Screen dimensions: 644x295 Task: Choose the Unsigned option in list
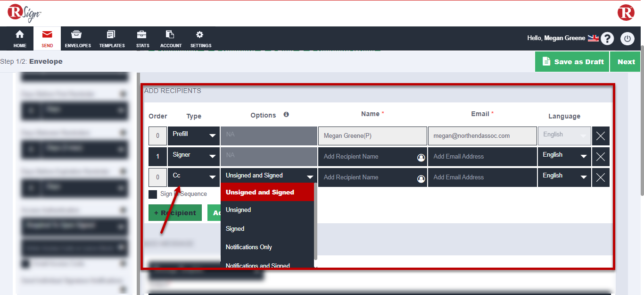[267, 210]
